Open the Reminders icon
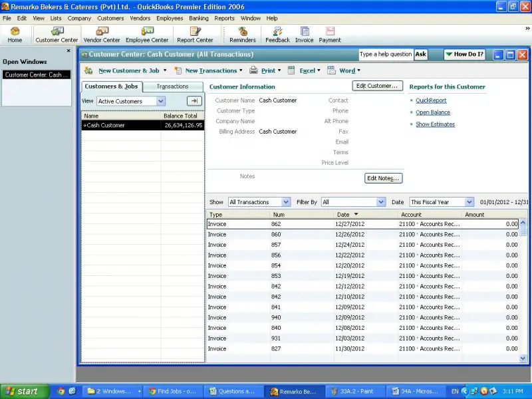Viewport: 532px width, 399px height. (243, 35)
